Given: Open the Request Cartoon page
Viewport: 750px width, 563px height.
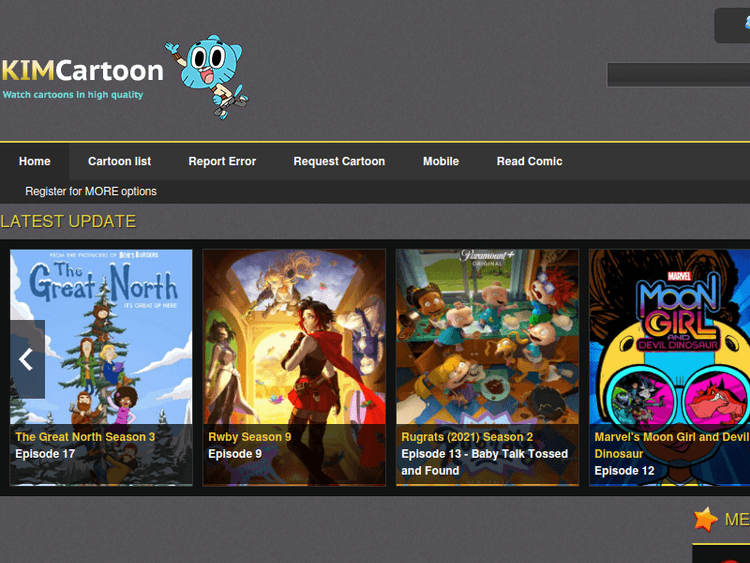Looking at the screenshot, I should (x=339, y=161).
